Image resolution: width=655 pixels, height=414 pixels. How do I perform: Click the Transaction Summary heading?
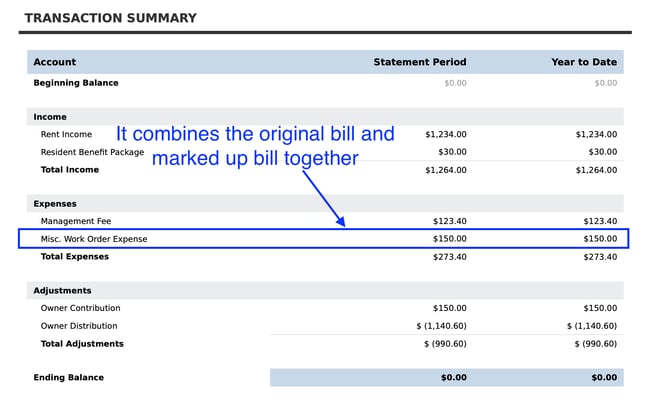click(x=110, y=18)
